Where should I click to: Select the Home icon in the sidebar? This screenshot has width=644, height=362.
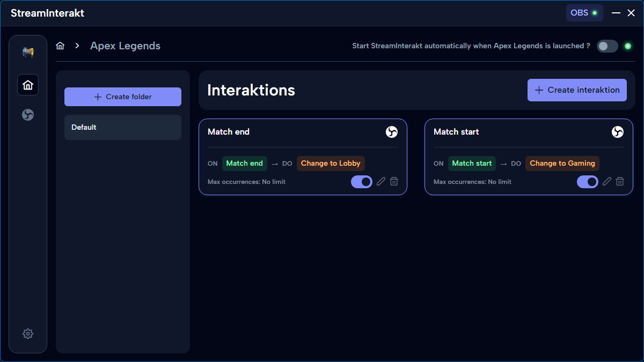(28, 85)
